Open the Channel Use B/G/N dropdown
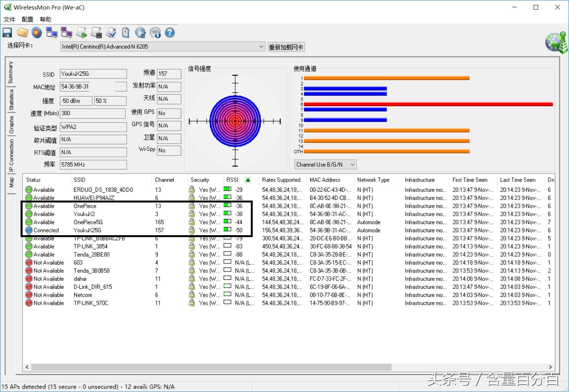569x392 pixels. point(352,165)
